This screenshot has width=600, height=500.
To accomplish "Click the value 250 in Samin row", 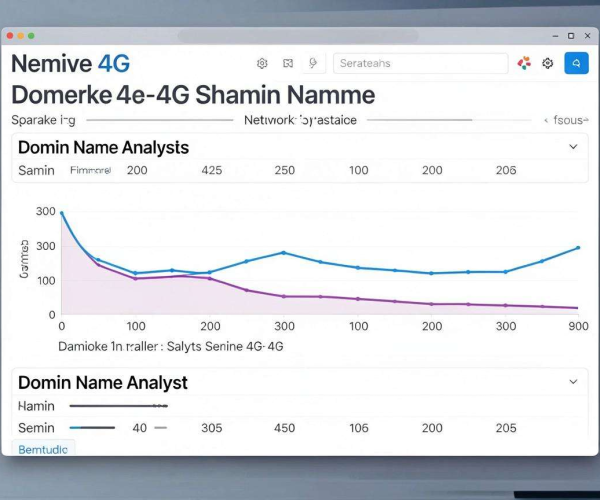I will click(x=285, y=170).
